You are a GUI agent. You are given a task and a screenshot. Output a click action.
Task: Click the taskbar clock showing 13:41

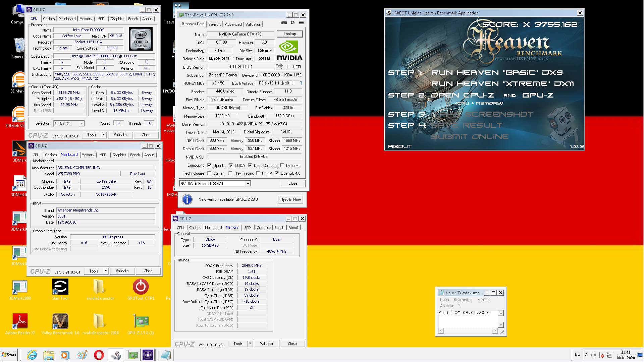tap(626, 352)
